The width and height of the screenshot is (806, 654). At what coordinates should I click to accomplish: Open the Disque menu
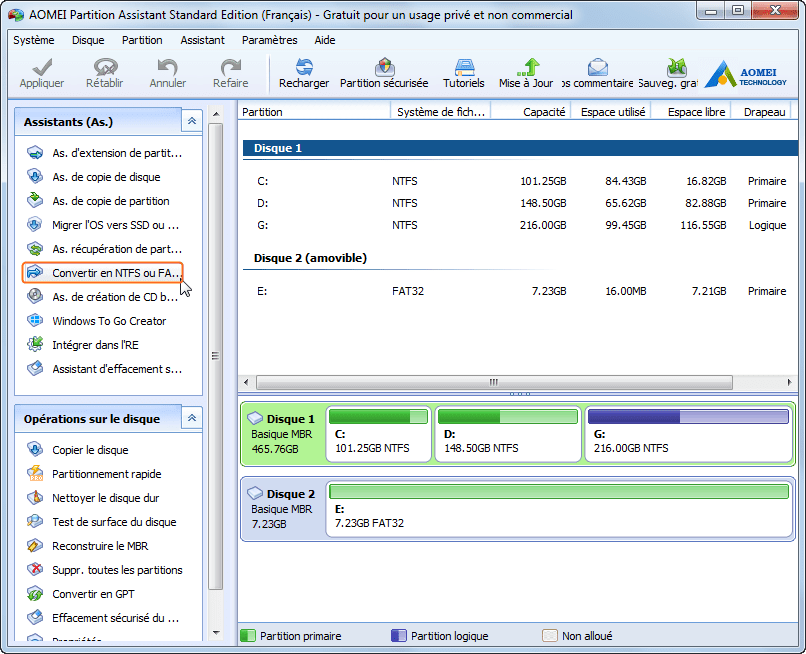click(x=88, y=40)
